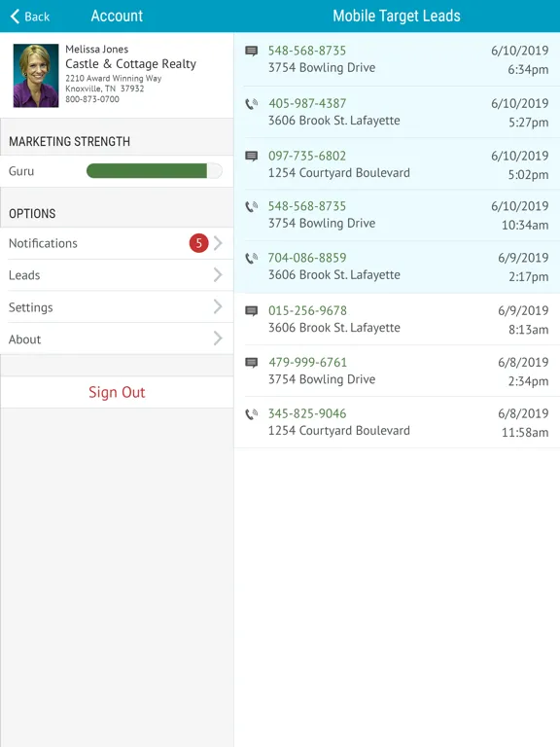Select 3606 Brook St. Lafayette at 8:13am
Image resolution: width=560 pixels, height=747 pixels.
333,328
